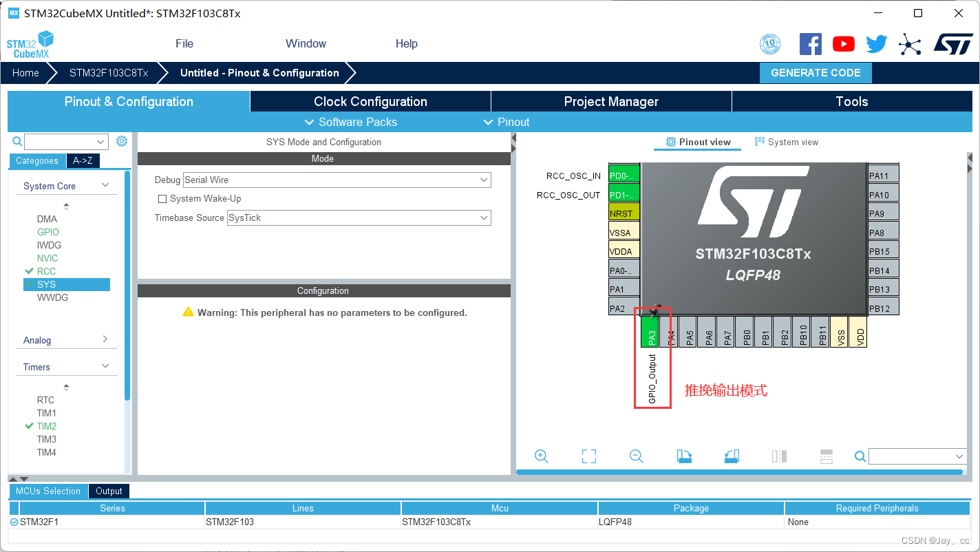Click the categories panel vertical scrollbar

click(x=127, y=286)
